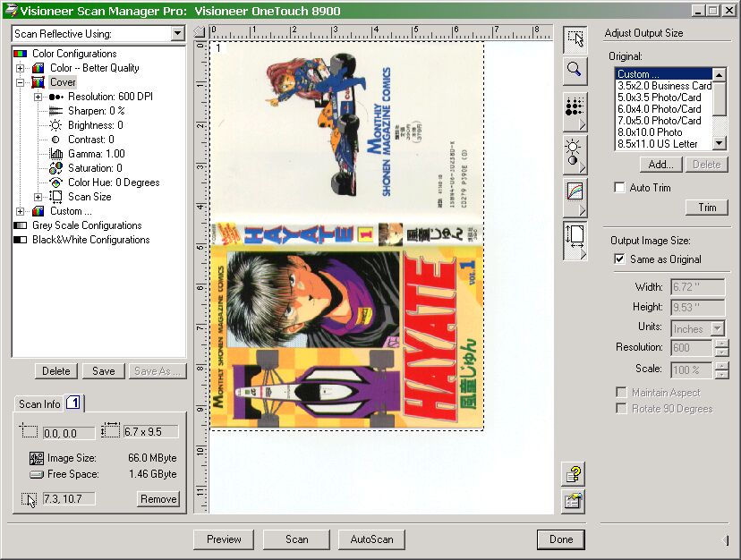Click the Color -- Better Quality icon
This screenshot has width=741, height=560.
tap(38, 68)
